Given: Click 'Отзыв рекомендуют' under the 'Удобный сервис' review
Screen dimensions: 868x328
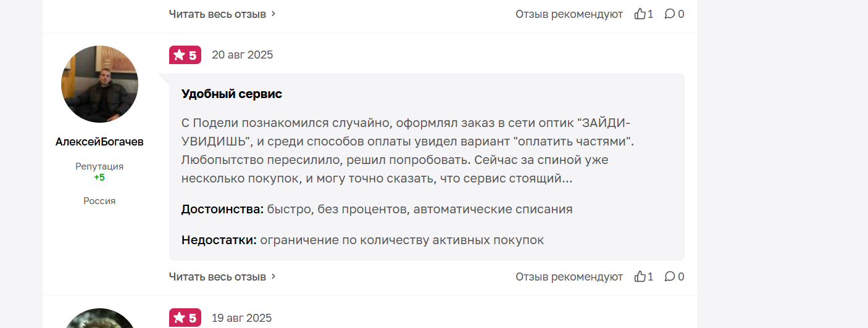Looking at the screenshot, I should [569, 277].
